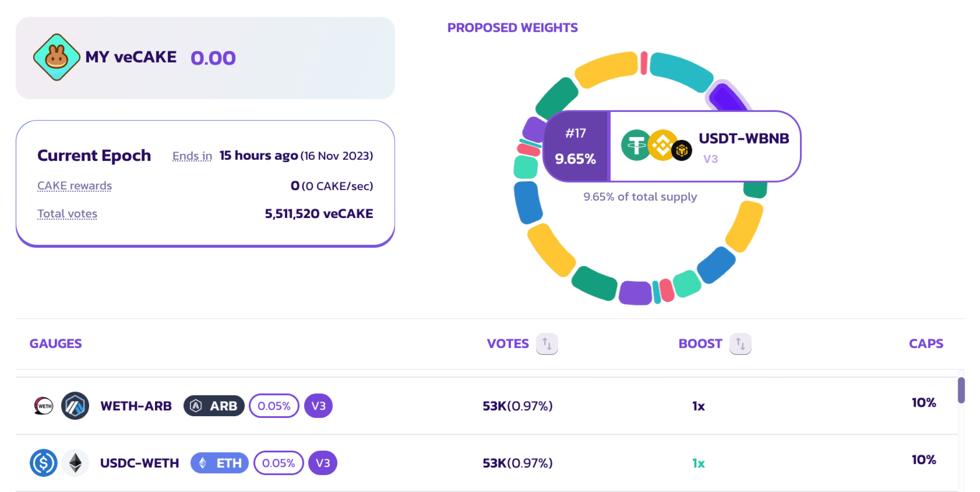
Task: Click the veCAKE bunny logo icon
Action: point(56,57)
